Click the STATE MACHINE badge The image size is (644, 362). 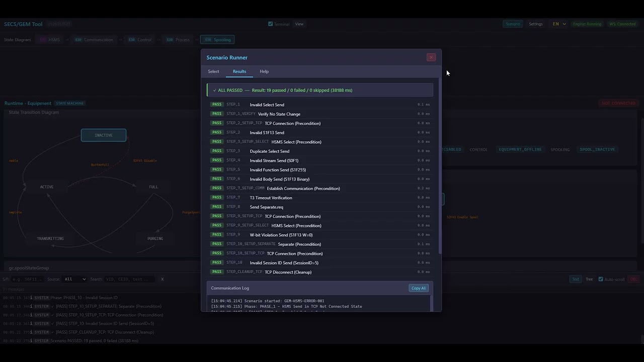[70, 103]
